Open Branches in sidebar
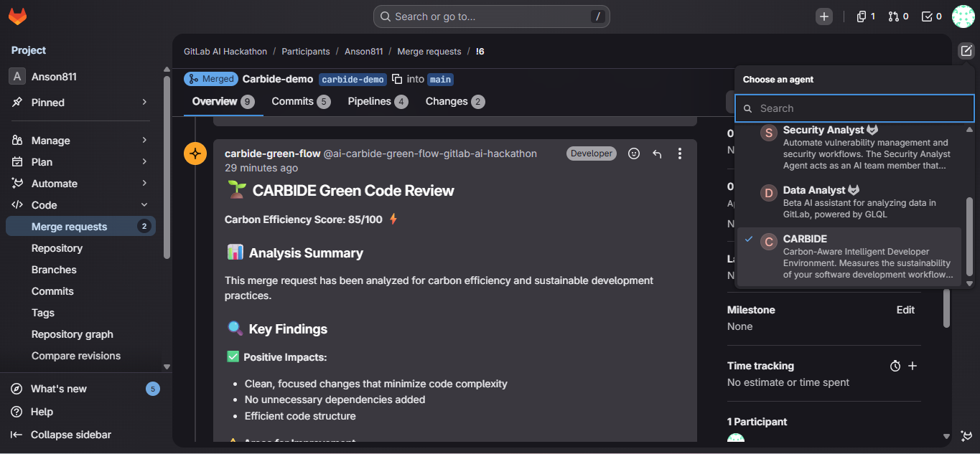 pos(80,270)
